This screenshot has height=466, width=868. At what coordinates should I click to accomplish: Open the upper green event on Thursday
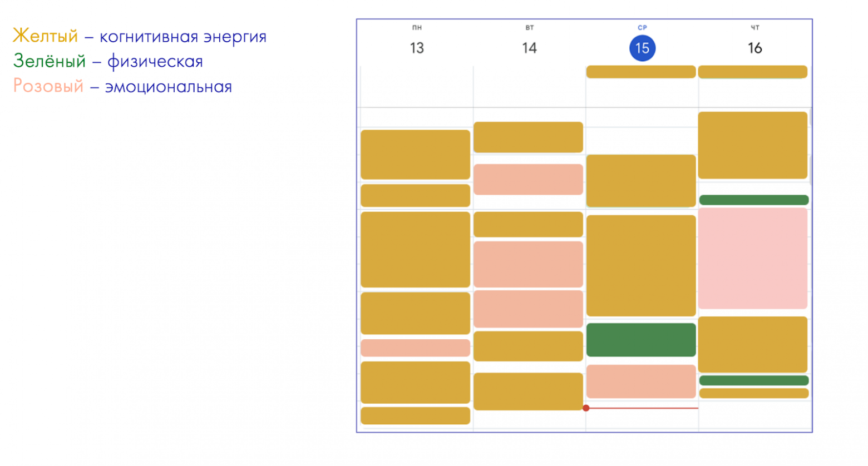753,200
